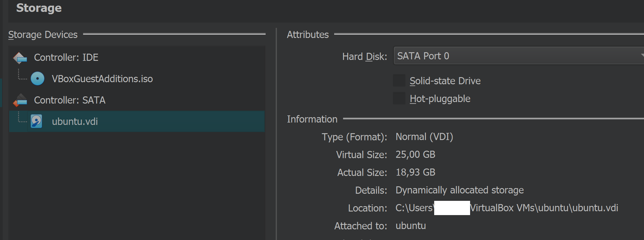Click the ubuntu.vdi location path
The height and width of the screenshot is (240, 644).
click(x=507, y=208)
